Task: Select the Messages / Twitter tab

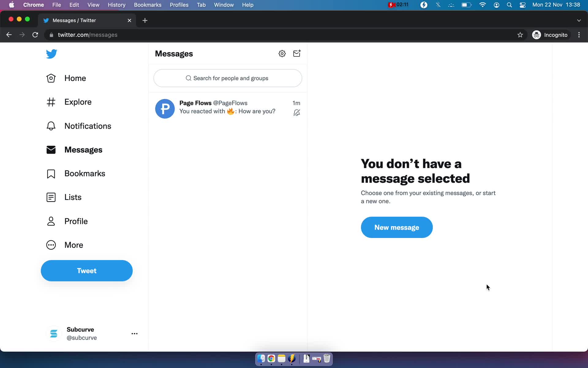Action: click(87, 20)
